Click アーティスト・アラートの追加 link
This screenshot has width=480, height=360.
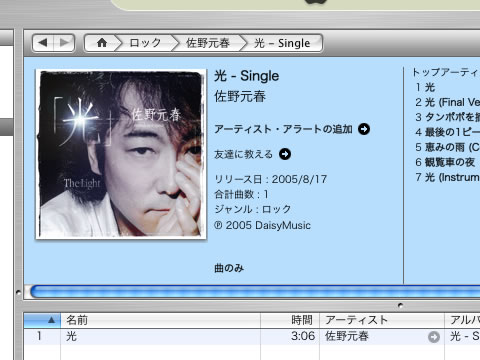pos(283,129)
